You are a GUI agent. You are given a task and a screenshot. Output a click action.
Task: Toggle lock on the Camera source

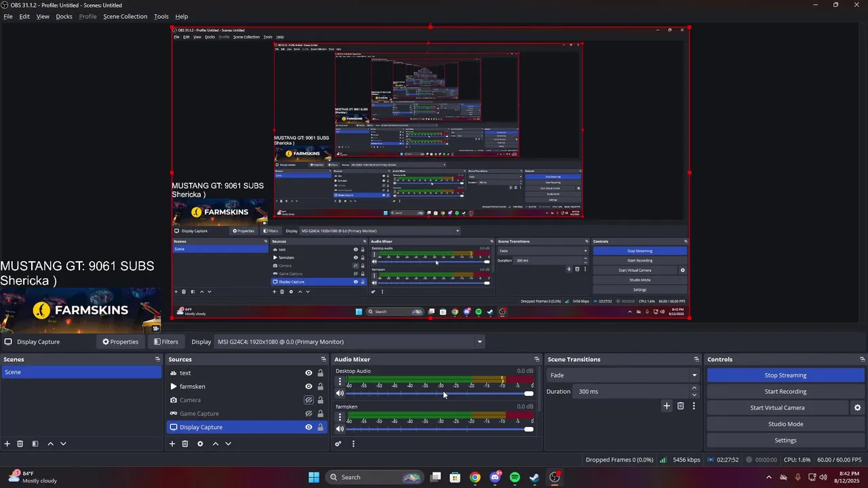[x=320, y=401]
